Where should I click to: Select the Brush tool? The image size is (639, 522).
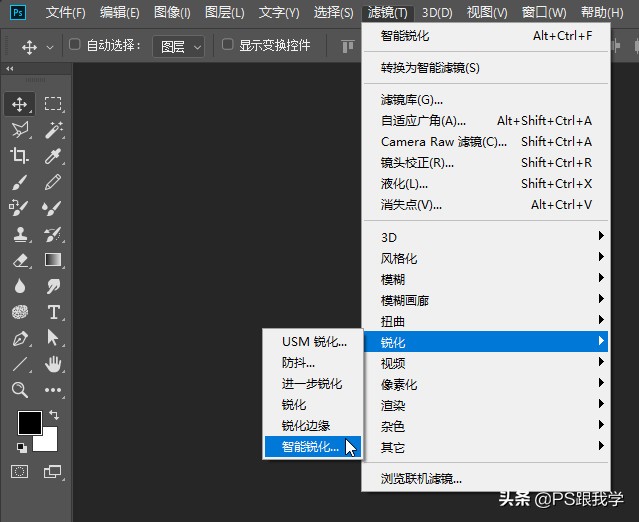tap(20, 182)
